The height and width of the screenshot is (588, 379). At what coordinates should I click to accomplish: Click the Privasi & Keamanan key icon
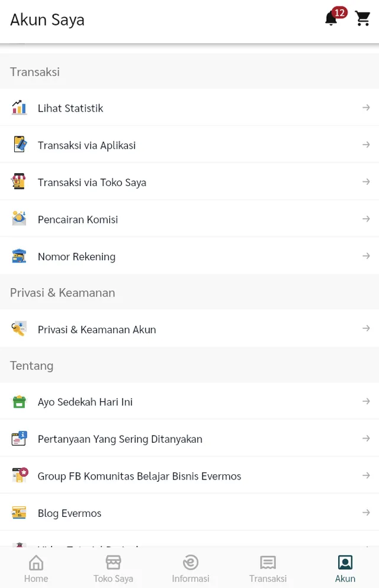(x=18, y=328)
